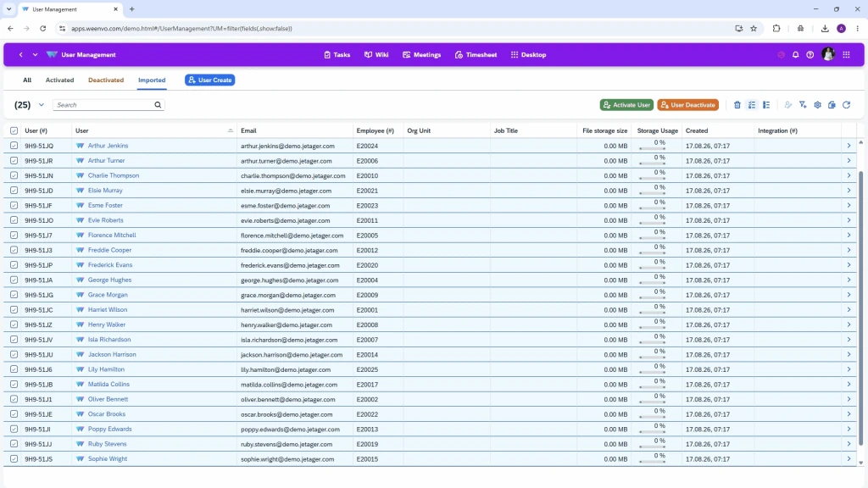
Task: Click the User Create button
Action: tap(210, 80)
